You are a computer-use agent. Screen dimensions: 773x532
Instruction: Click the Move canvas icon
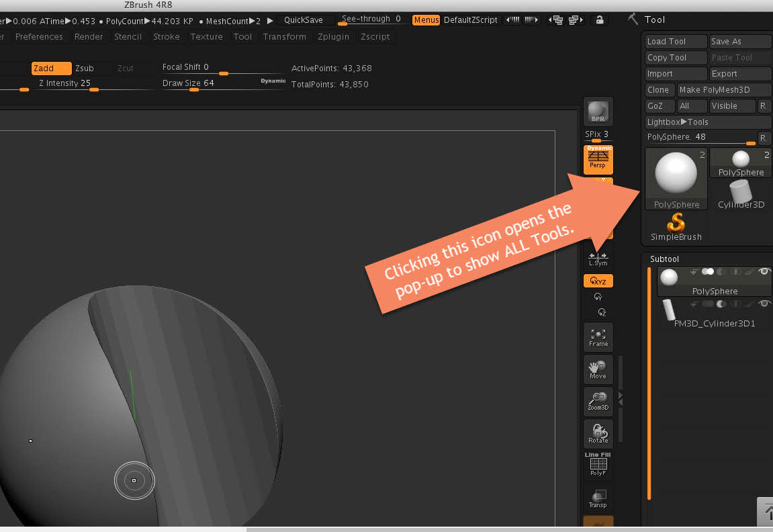coord(598,369)
